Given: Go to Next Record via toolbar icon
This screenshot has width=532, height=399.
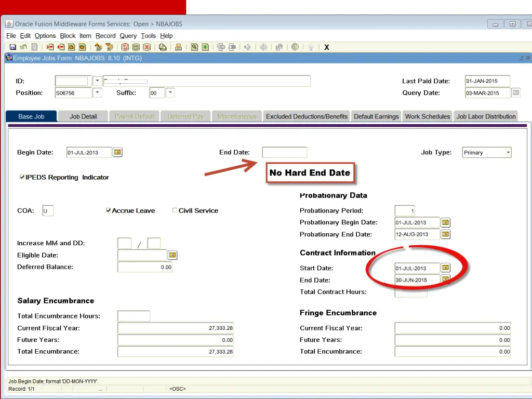Looking at the screenshot, I should click(82, 47).
